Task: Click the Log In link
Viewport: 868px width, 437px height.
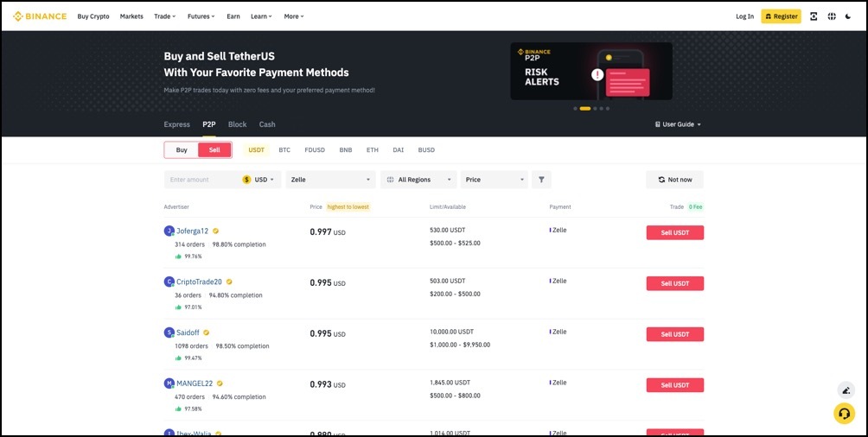Action: pos(744,16)
